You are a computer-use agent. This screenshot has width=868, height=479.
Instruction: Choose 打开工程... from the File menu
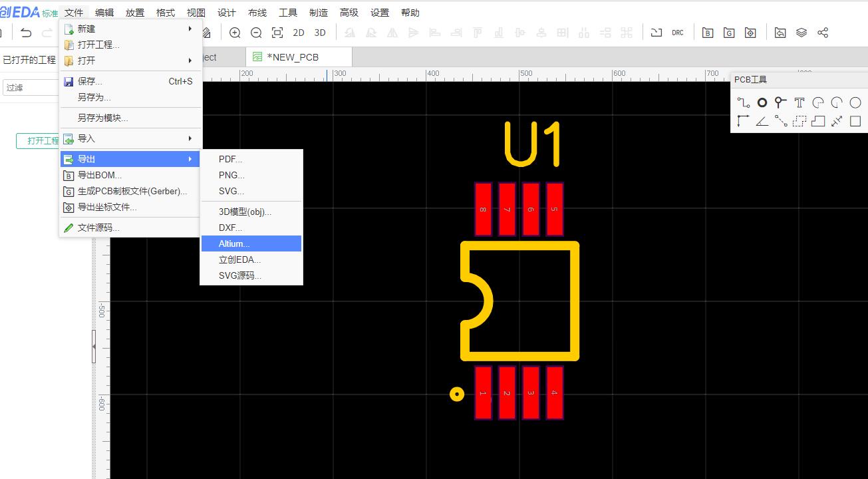130,45
